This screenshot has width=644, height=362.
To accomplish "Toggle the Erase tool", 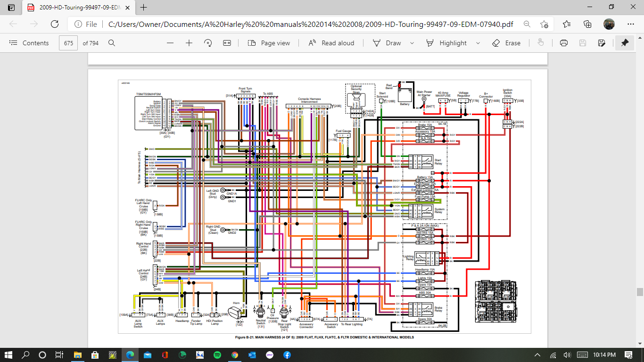I will click(506, 43).
